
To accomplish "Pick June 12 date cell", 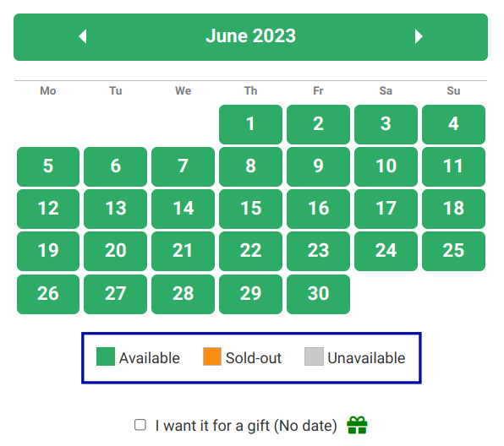I will [x=48, y=209].
